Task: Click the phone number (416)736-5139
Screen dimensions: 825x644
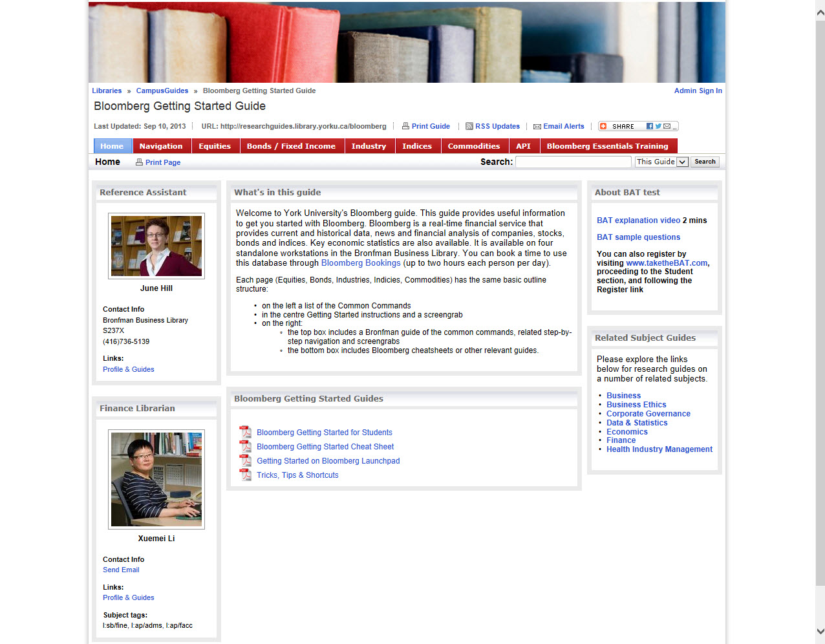Action: 126,341
